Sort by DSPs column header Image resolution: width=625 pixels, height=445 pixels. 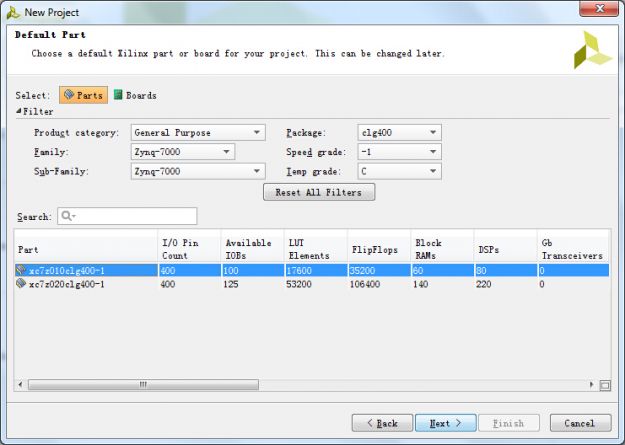(505, 249)
